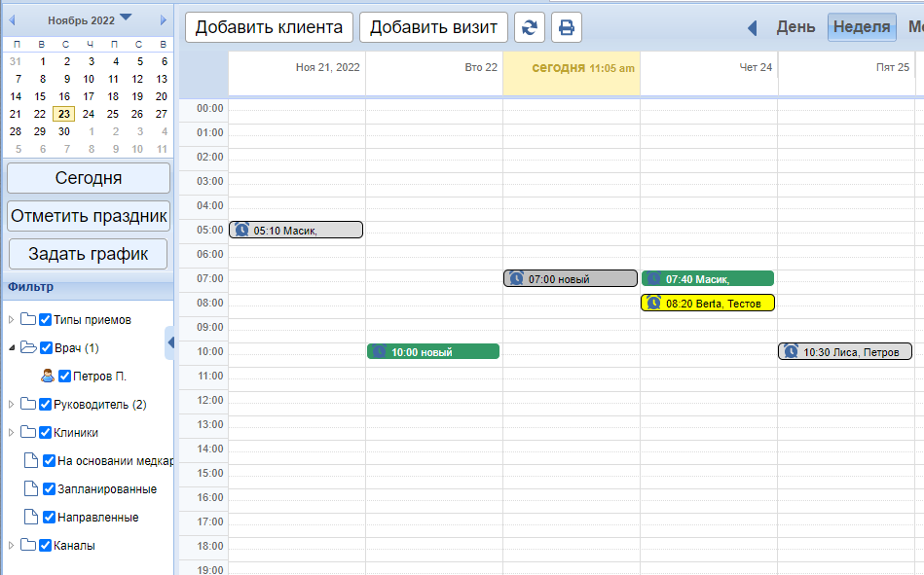Image resolution: width=924 pixels, height=575 pixels.
Task: Select the Неделя view tab
Action: [x=862, y=27]
